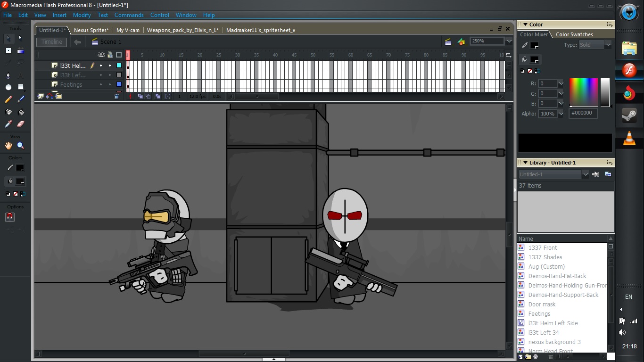Click the back arrow beside Scene 1
Screen dimensions: 644x362
click(77, 42)
